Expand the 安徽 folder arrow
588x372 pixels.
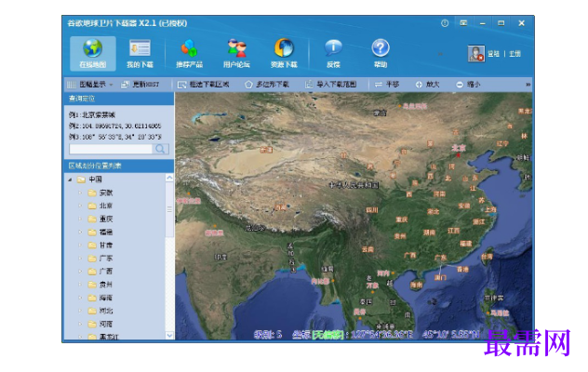click(x=80, y=193)
